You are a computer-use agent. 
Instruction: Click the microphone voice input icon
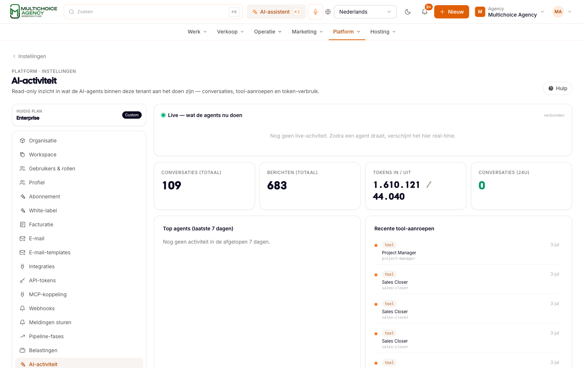point(315,12)
